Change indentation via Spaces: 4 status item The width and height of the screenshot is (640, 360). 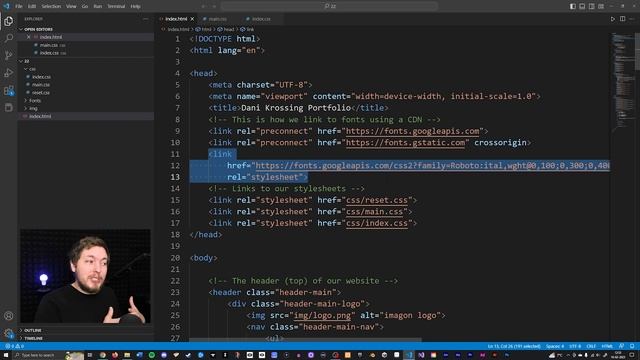click(555, 346)
